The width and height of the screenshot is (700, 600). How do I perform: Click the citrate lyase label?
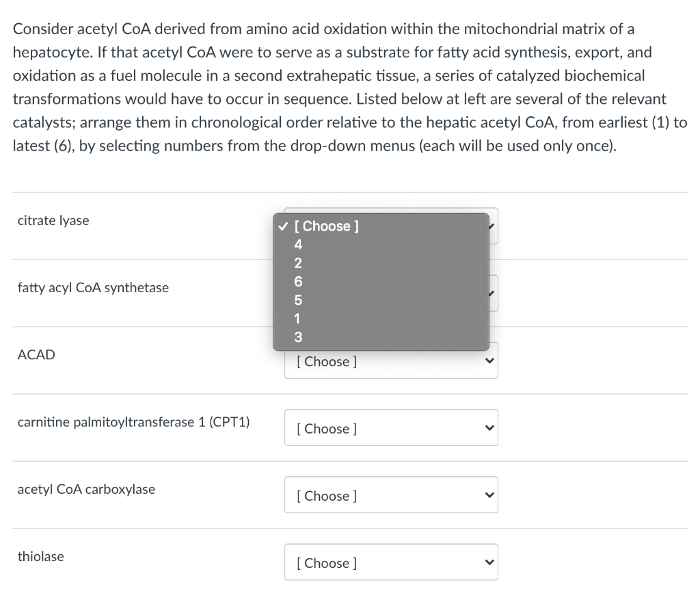[x=53, y=220]
